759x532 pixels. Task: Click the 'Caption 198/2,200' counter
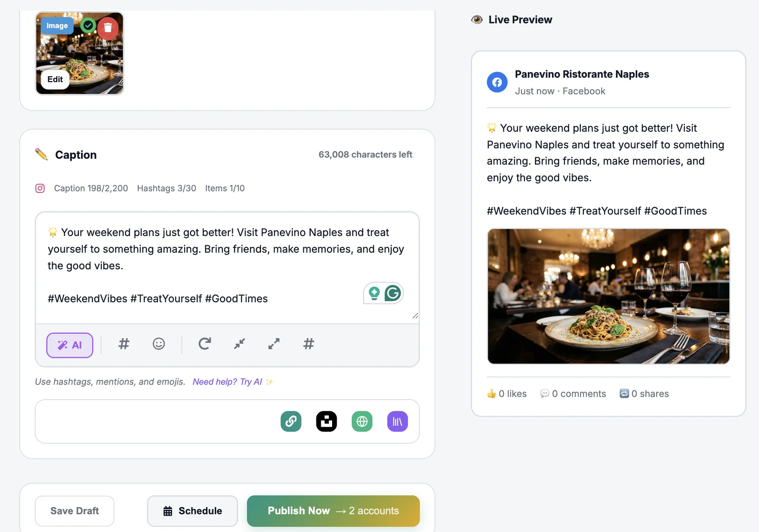click(x=91, y=188)
